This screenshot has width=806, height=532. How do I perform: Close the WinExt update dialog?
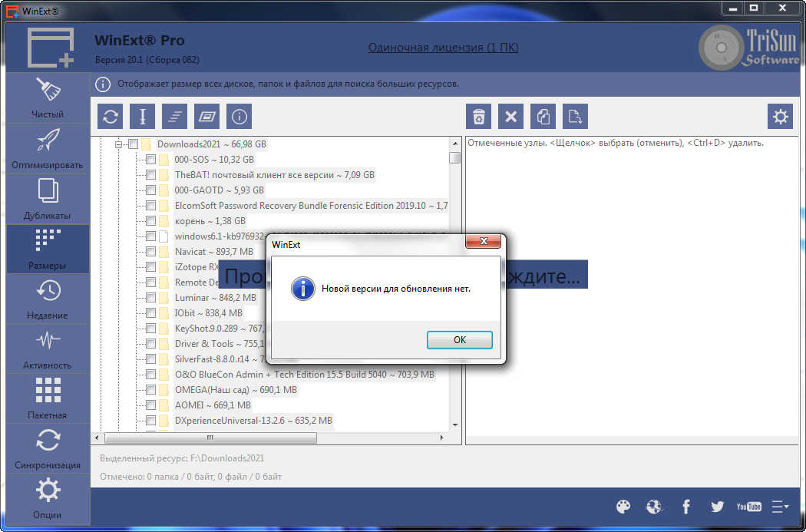pos(483,241)
